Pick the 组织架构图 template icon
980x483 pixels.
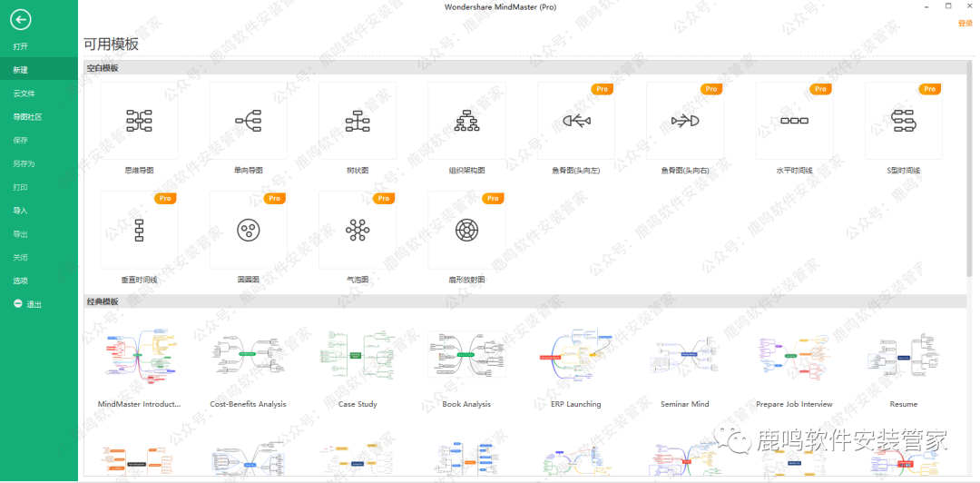pos(466,121)
